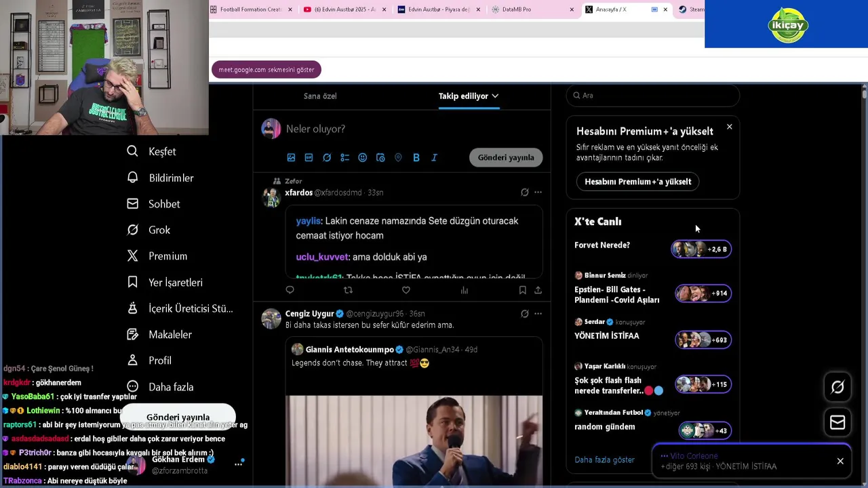
Task: Insert a poll in the composer
Action: (x=344, y=157)
